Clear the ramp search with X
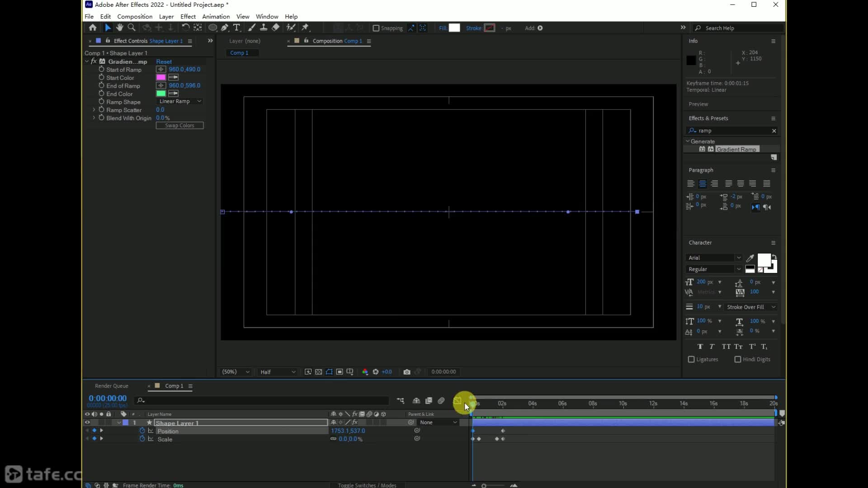The height and width of the screenshot is (488, 868). coord(774,131)
